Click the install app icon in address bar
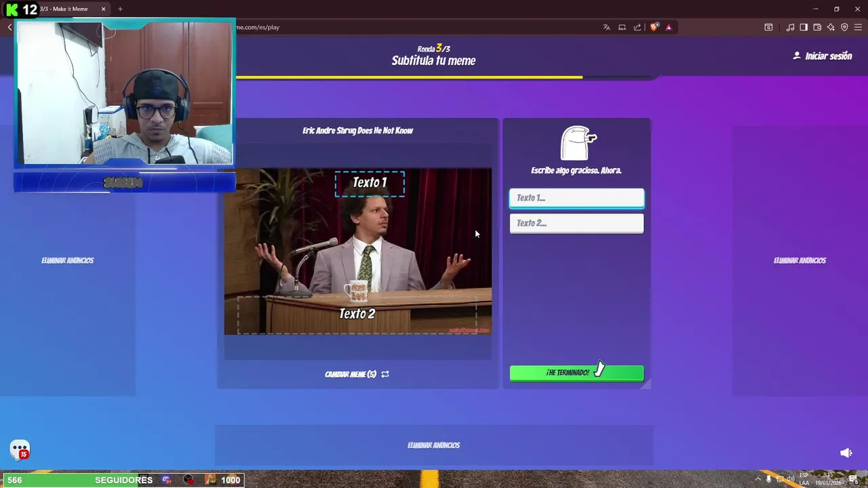Image resolution: width=868 pixels, height=488 pixels. pos(622,27)
